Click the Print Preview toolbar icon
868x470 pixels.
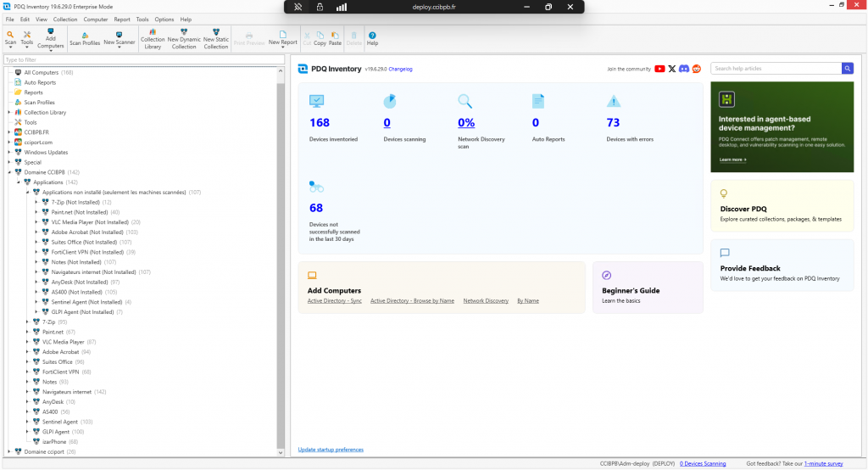(249, 38)
